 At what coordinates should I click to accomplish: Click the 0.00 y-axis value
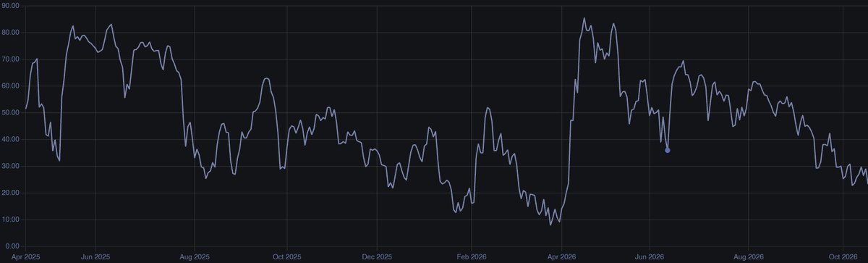(x=13, y=246)
